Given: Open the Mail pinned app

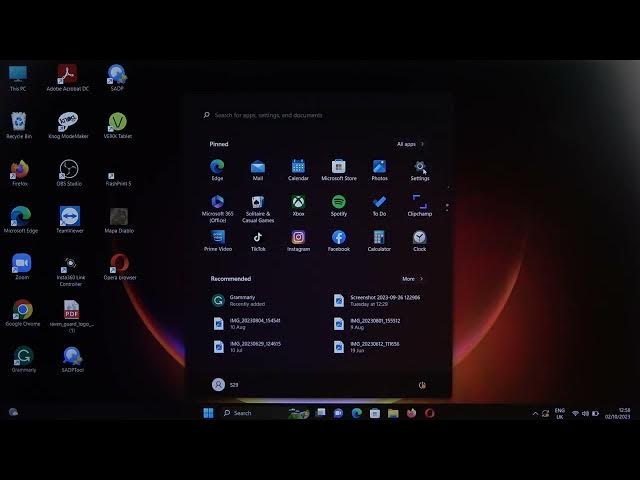Looking at the screenshot, I should coord(258,170).
